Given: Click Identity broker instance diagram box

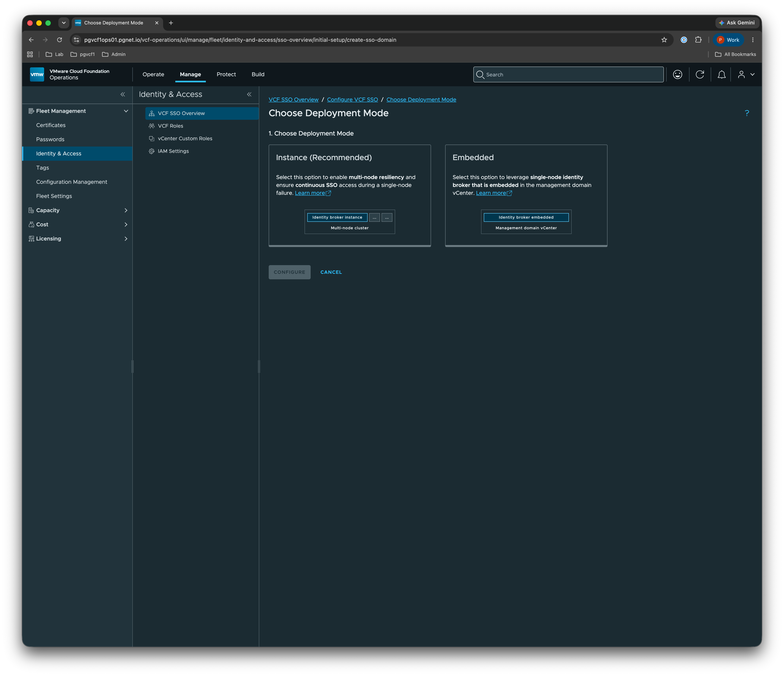Looking at the screenshot, I should coord(337,217).
